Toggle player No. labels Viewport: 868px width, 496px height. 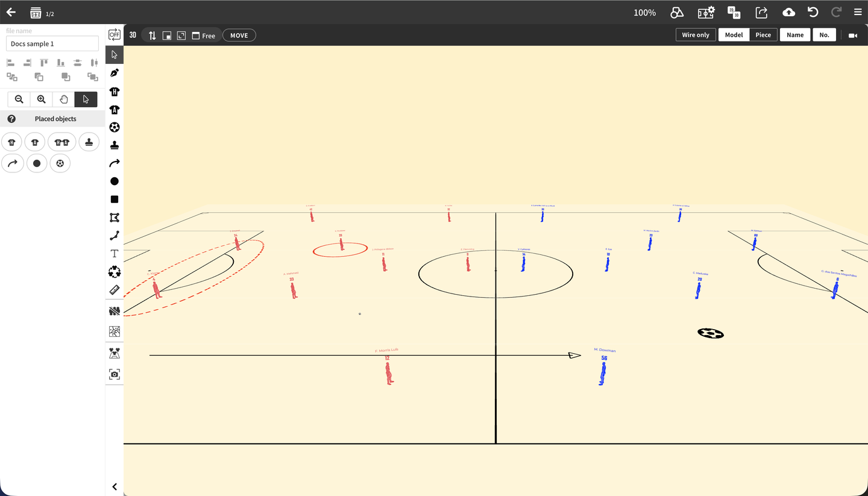(824, 35)
